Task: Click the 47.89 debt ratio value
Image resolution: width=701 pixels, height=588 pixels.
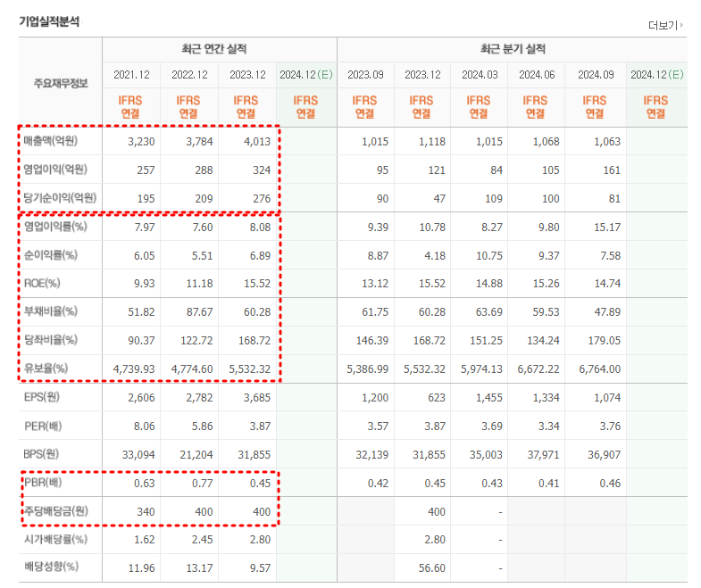Action: click(x=607, y=312)
